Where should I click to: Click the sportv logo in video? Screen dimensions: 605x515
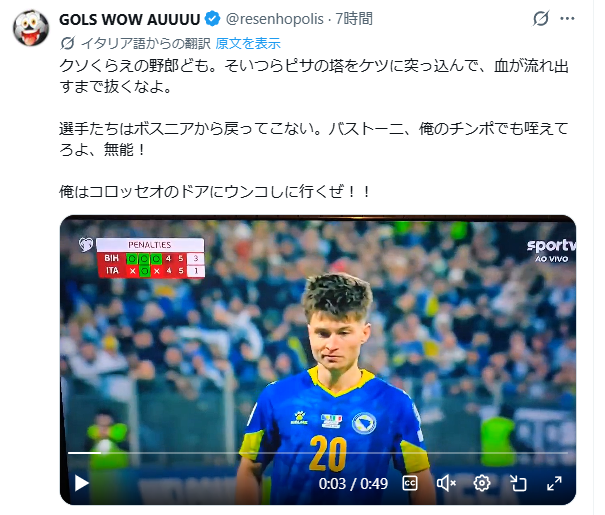[551, 250]
